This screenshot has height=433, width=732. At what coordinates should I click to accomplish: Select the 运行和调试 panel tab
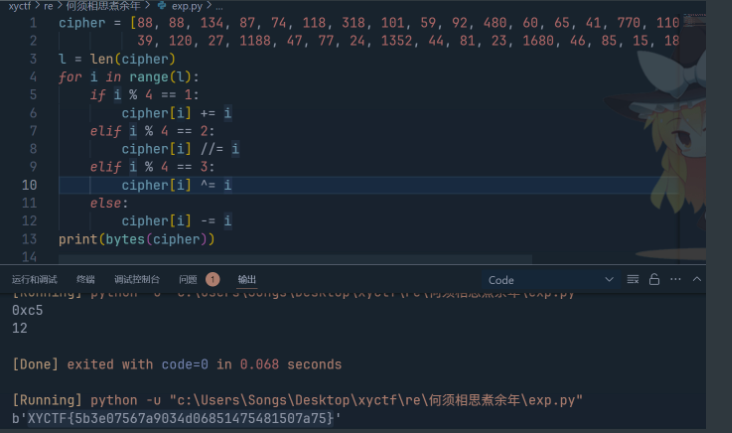pyautogui.click(x=35, y=280)
